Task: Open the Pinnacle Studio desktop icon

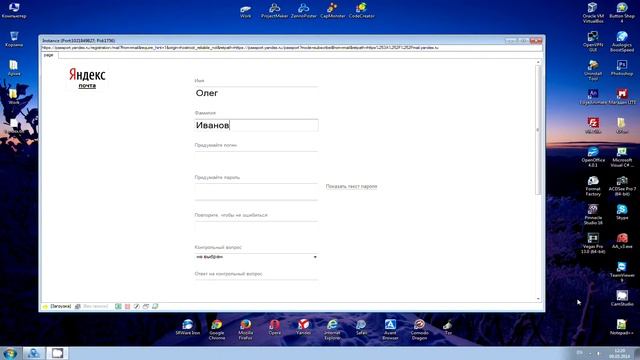Action: pos(593,215)
